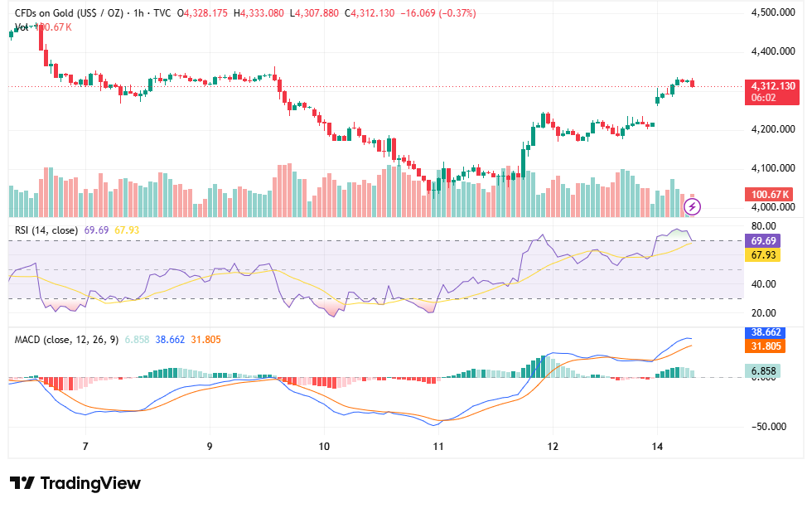
Task: Click the RSI value tag 69.69
Action: pos(763,241)
